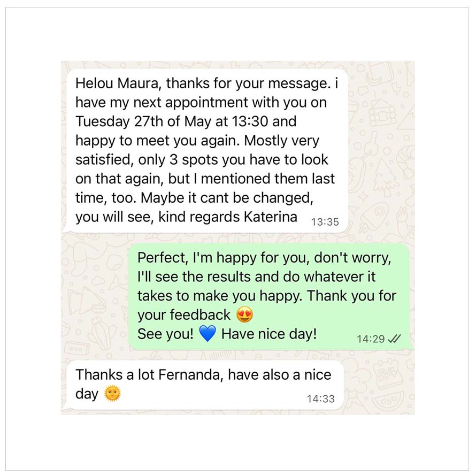The height and width of the screenshot is (476, 476).
Task: Click the 13:35 message timestamp
Action: pos(325,221)
